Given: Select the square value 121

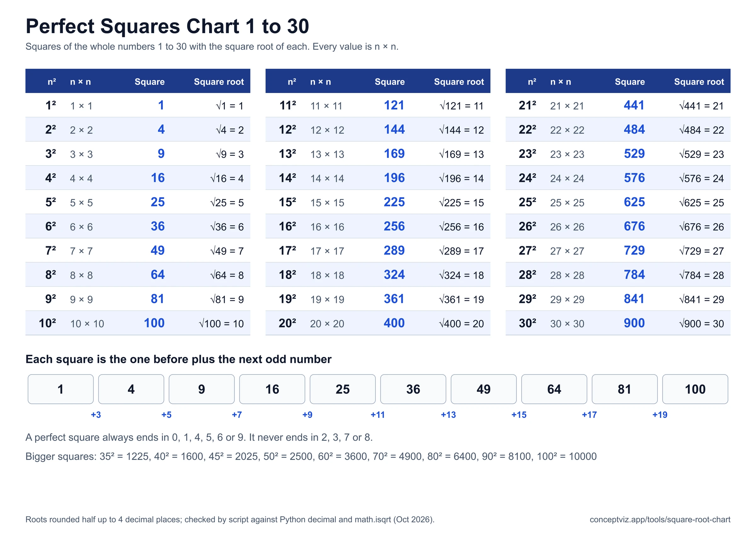Looking at the screenshot, I should [394, 105].
